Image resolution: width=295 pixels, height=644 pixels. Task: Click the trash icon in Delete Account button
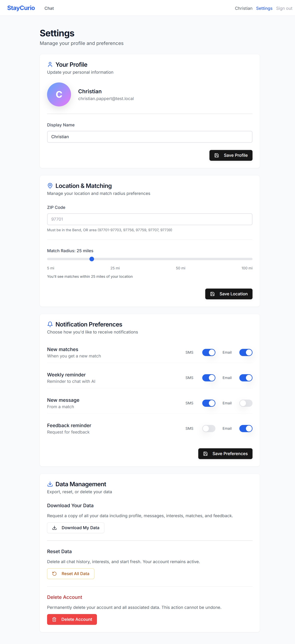click(54, 619)
